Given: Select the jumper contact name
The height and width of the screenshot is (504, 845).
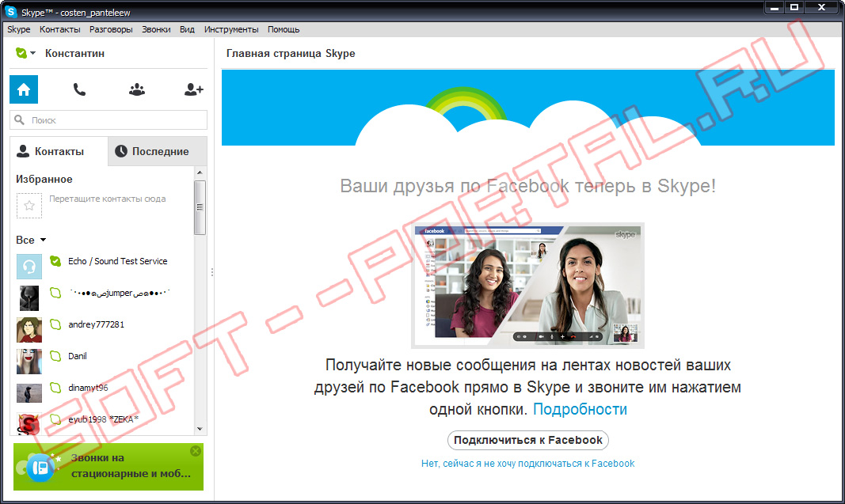Looking at the screenshot, I should point(120,293).
